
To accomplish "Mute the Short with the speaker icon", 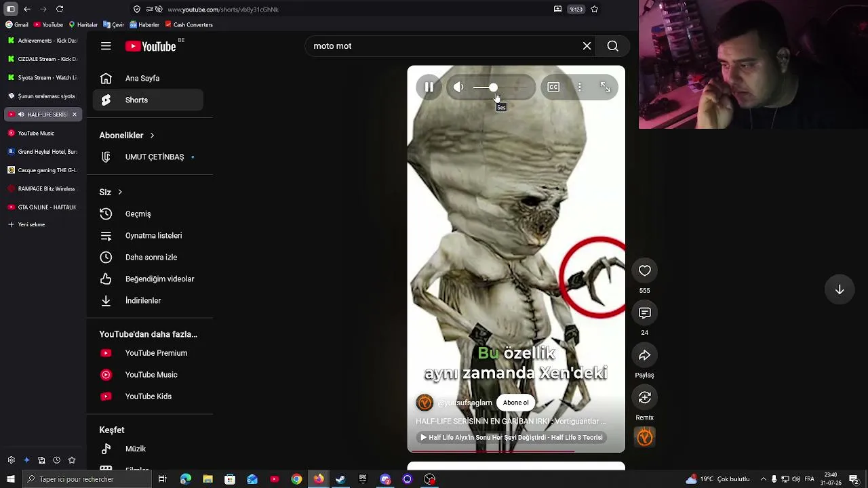I will pos(458,87).
